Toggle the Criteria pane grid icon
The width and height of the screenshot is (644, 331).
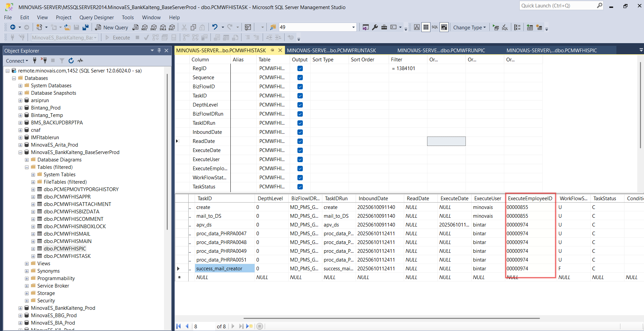[x=426, y=27]
